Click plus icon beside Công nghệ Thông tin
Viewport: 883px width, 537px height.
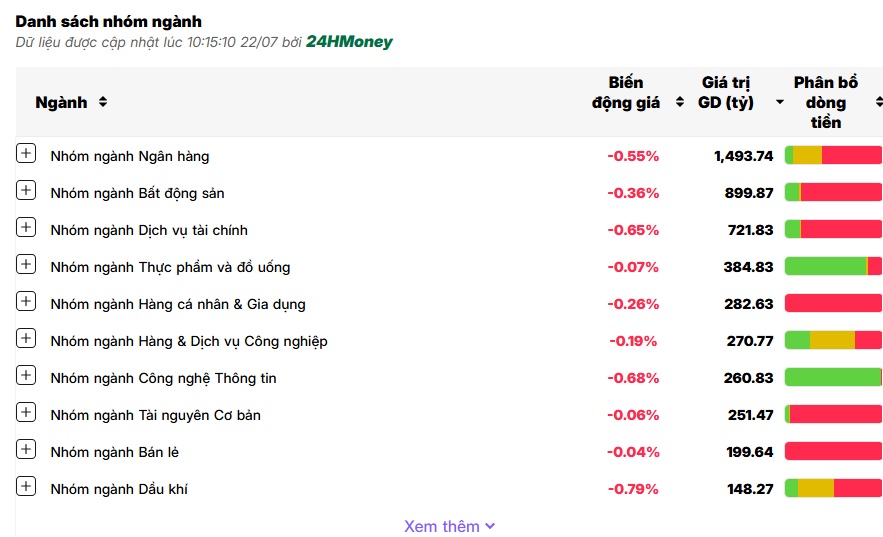coord(26,375)
